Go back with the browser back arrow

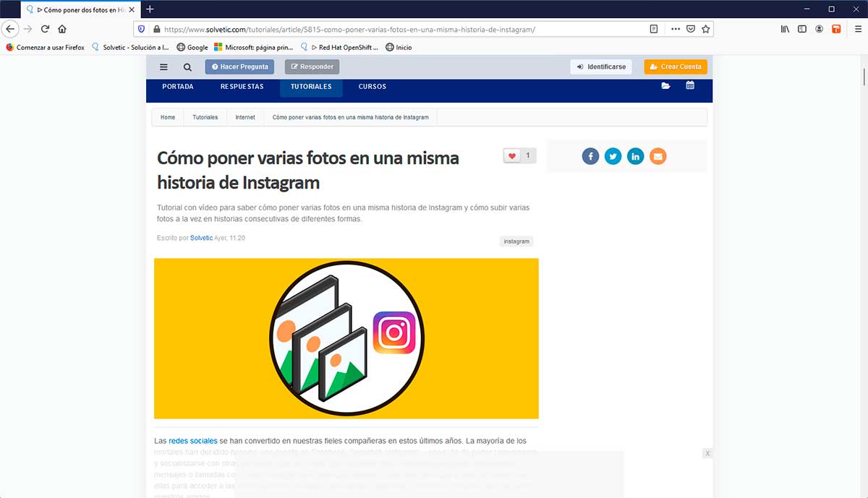(10, 29)
